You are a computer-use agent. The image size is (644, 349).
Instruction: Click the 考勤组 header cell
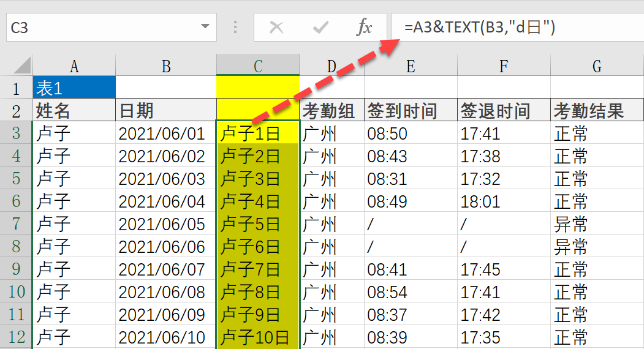[x=332, y=110]
